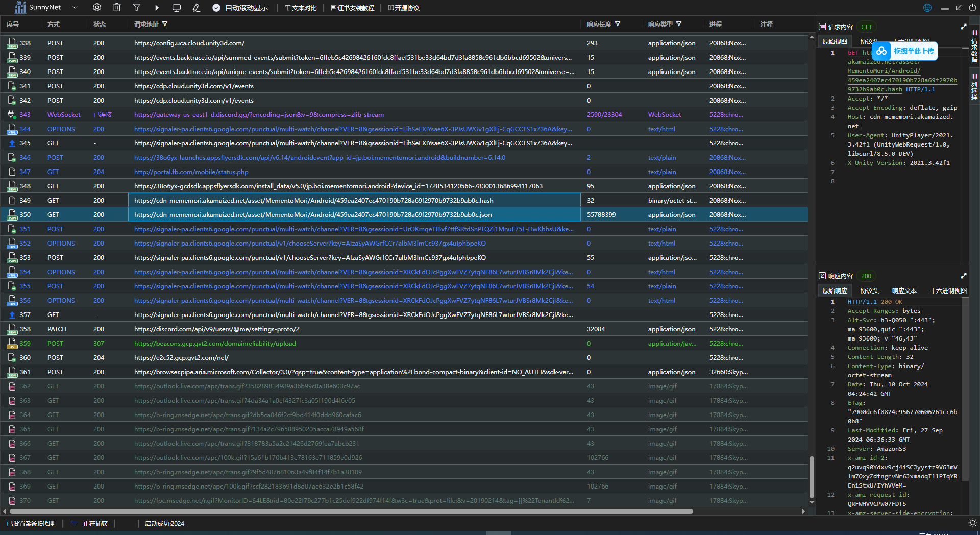The image size is (980, 535).
Task: Open the 证书安装教程 certificate tutorial
Action: click(352, 8)
